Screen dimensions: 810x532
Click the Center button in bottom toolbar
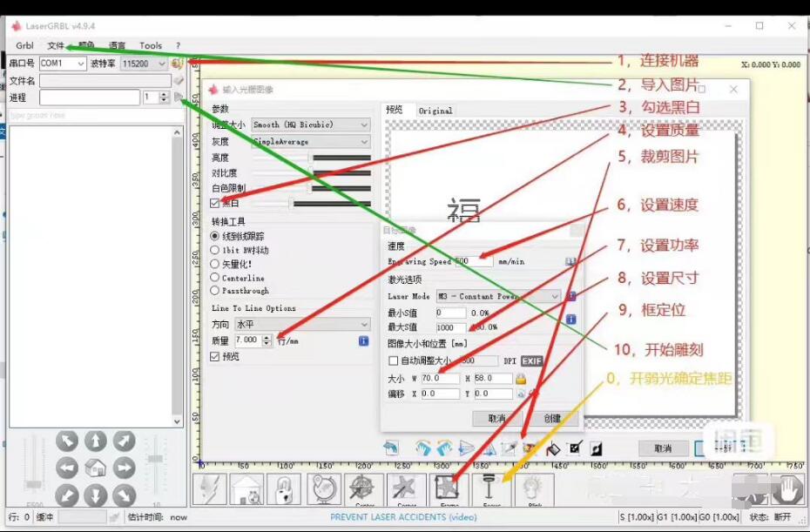tap(364, 489)
